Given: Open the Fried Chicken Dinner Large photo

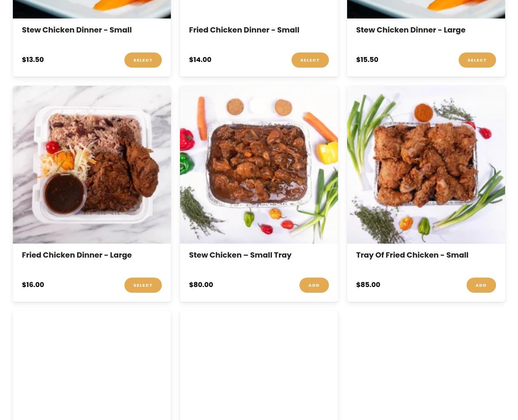Looking at the screenshot, I should coord(92,165).
